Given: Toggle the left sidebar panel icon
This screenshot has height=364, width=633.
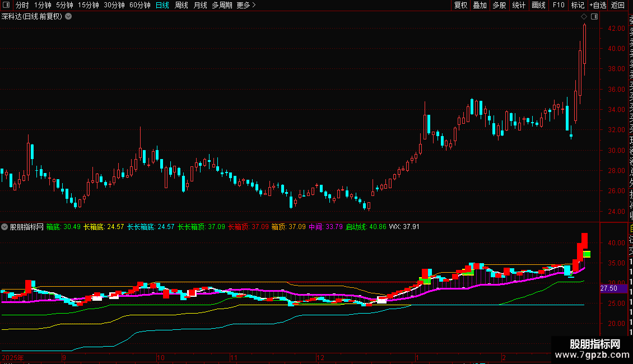Looking at the screenshot, I should click(6, 6).
